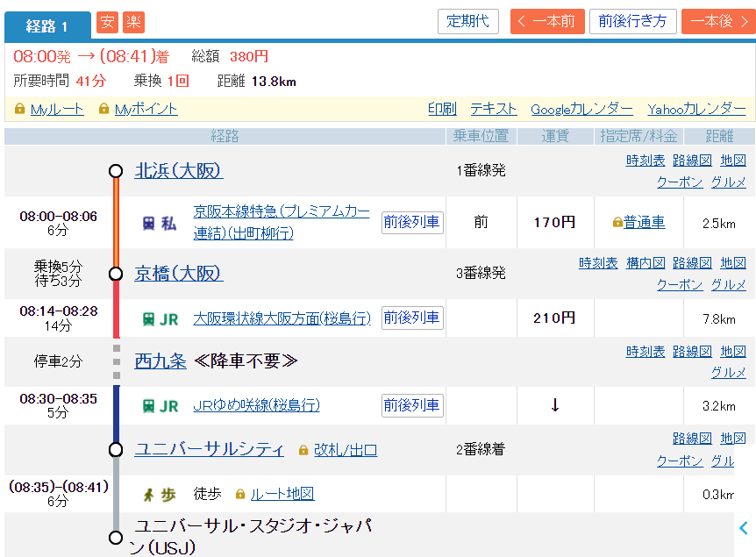
Task: Click the blue chevron arrow at right edge
Action: [744, 528]
